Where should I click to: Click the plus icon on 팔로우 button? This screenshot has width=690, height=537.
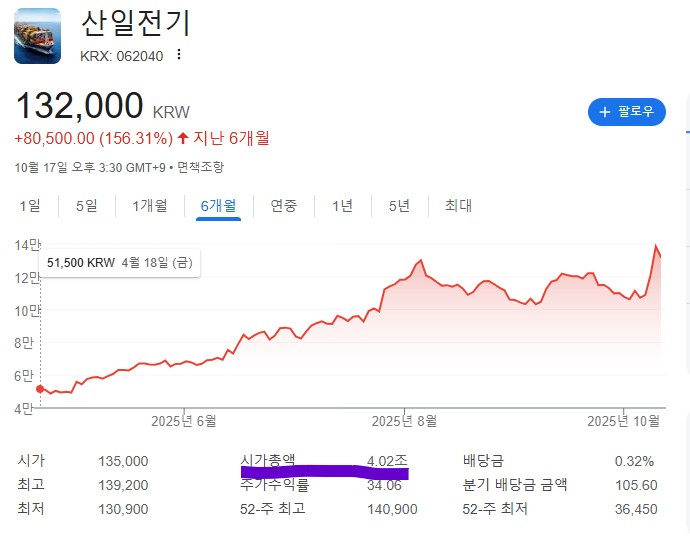click(x=604, y=112)
